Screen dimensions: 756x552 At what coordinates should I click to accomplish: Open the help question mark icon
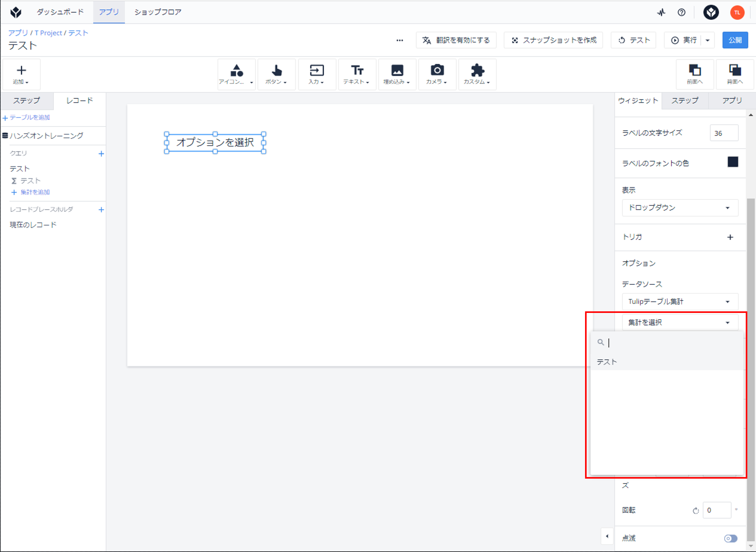682,12
